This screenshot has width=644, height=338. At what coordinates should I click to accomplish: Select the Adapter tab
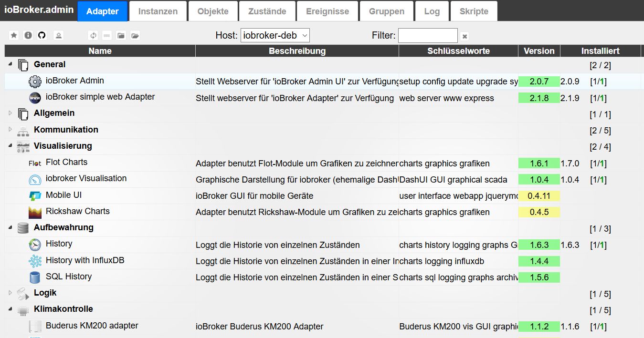pos(103,11)
